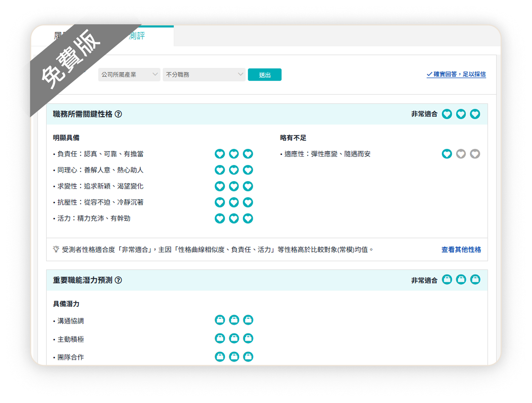Click last heart icon in 活力 row
The image size is (532, 403).
(248, 219)
